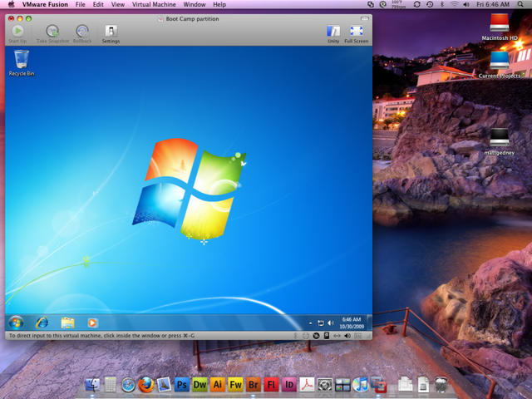532x399 pixels.
Task: Click the Windows volume tray icon
Action: pos(331,323)
